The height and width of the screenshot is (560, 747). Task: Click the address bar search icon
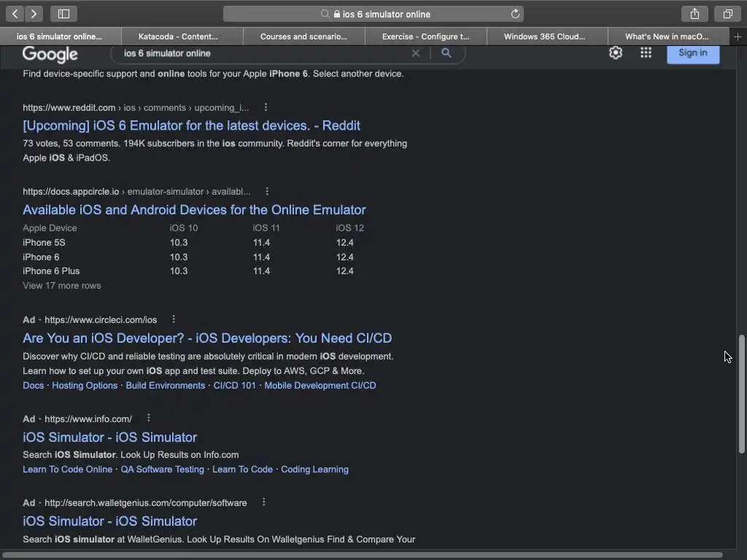(x=325, y=14)
